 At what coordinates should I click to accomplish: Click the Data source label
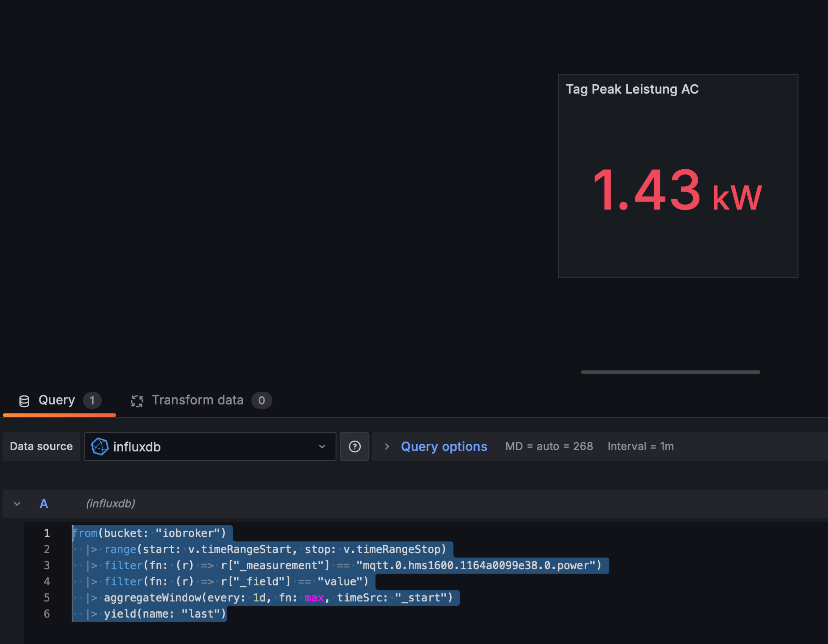41,447
